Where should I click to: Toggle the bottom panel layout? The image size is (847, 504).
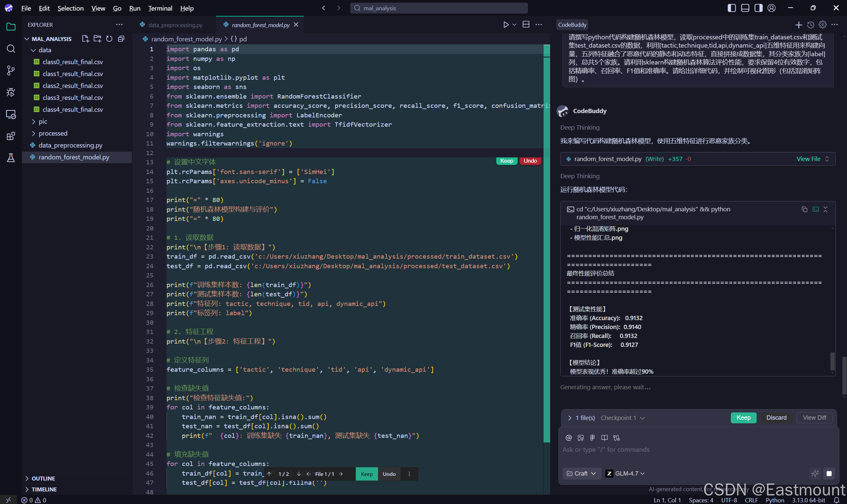pyautogui.click(x=745, y=8)
